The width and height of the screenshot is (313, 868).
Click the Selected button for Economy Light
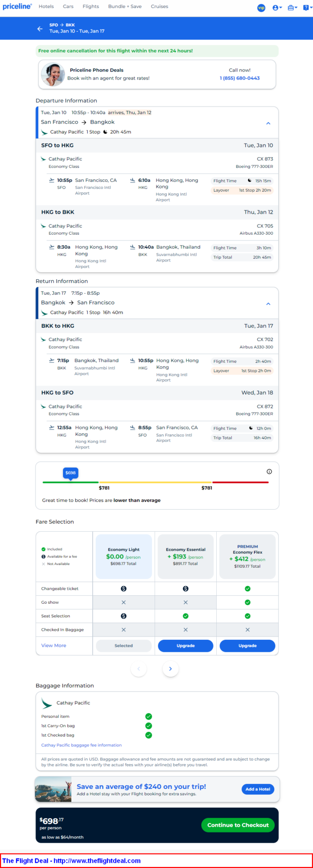[124, 645]
